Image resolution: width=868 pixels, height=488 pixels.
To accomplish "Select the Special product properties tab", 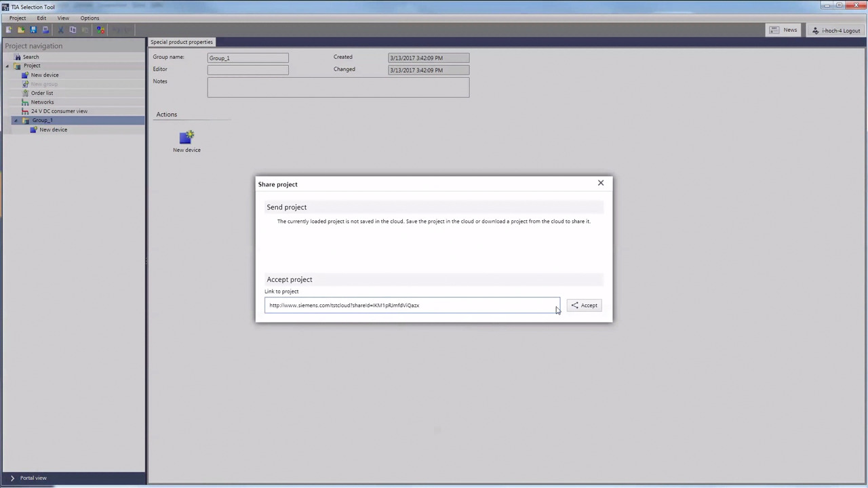I will (x=182, y=42).
